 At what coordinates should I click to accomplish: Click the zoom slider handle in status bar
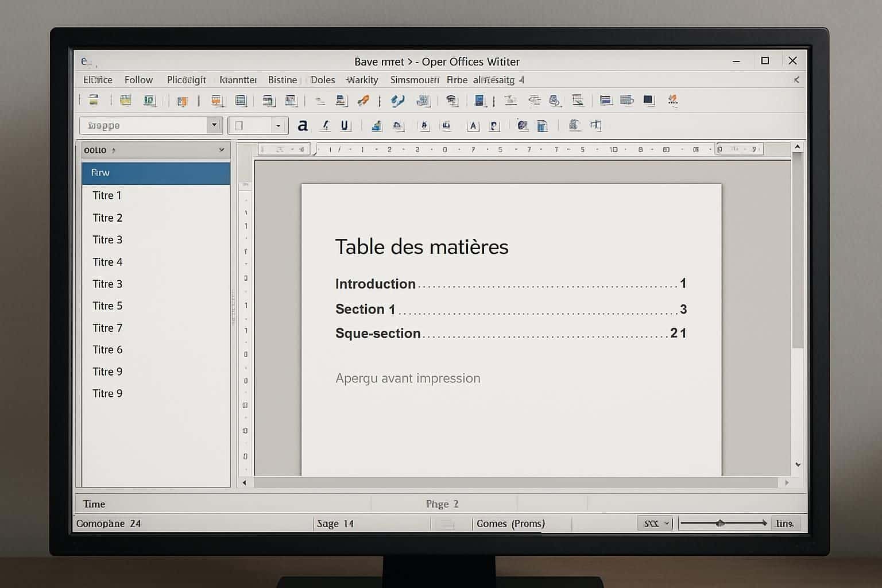click(x=720, y=523)
